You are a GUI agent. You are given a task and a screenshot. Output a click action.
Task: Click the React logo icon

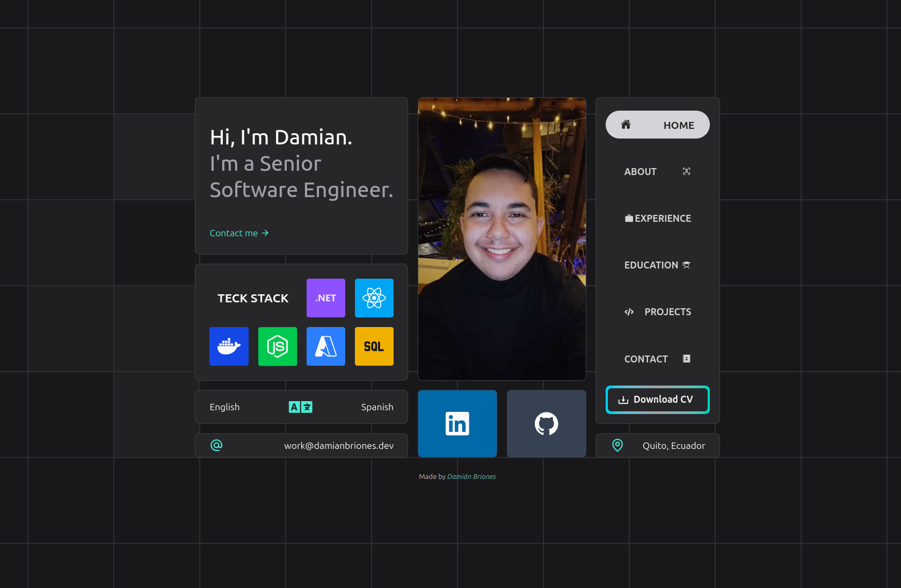click(374, 298)
